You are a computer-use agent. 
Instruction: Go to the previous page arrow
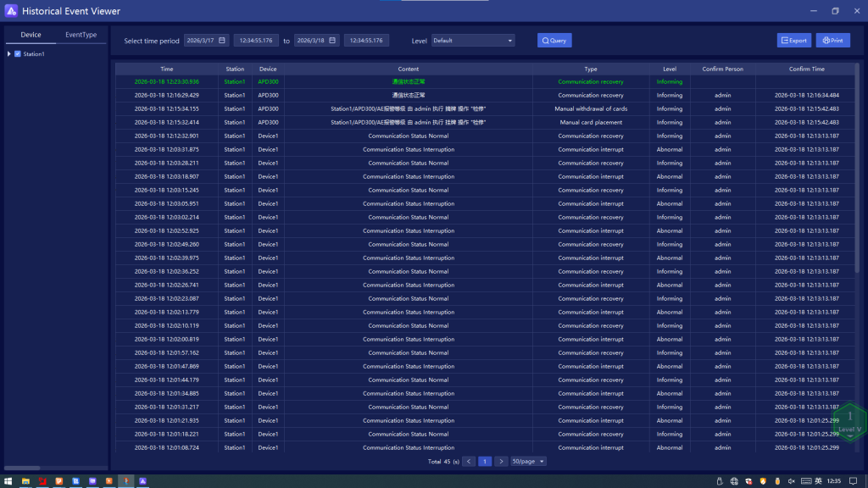point(469,462)
